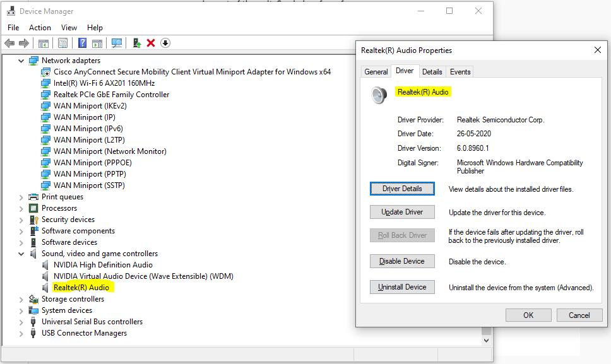
Task: Scan for hardware changes monitor icon
Action: pyautogui.click(x=117, y=43)
